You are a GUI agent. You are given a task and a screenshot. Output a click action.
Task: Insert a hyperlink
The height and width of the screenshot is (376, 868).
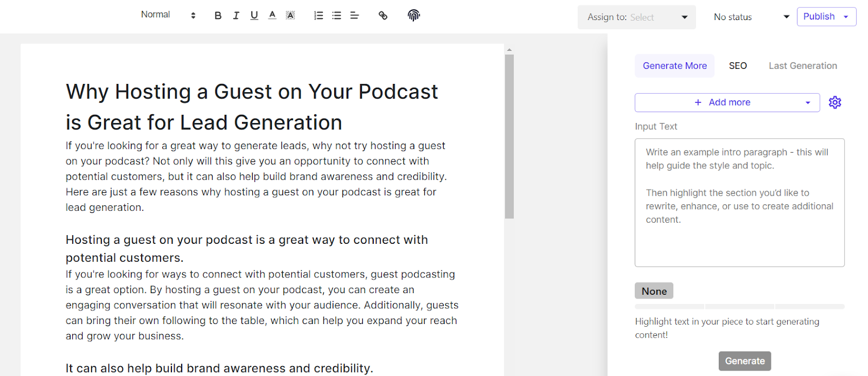[383, 16]
